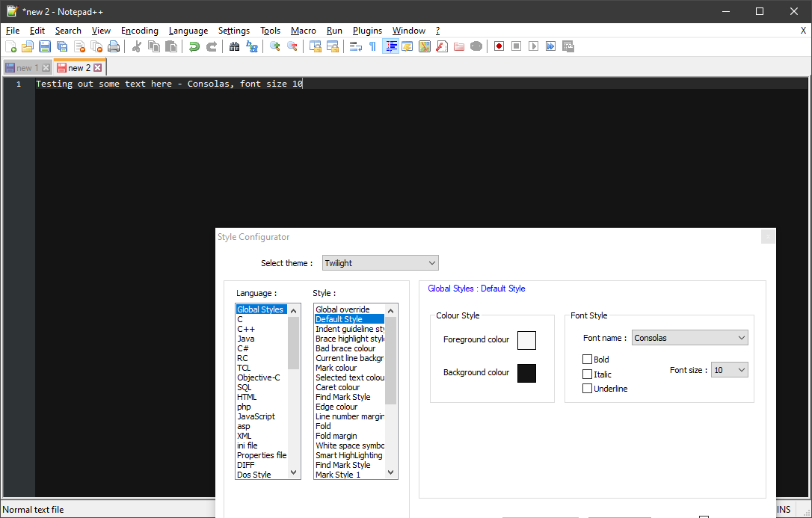
Task: Click the Save recorded macro icon
Action: (x=568, y=46)
